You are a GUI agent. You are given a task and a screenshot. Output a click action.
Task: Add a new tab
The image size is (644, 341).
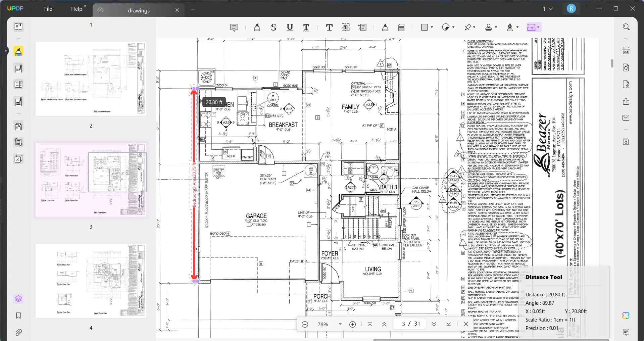tap(193, 10)
